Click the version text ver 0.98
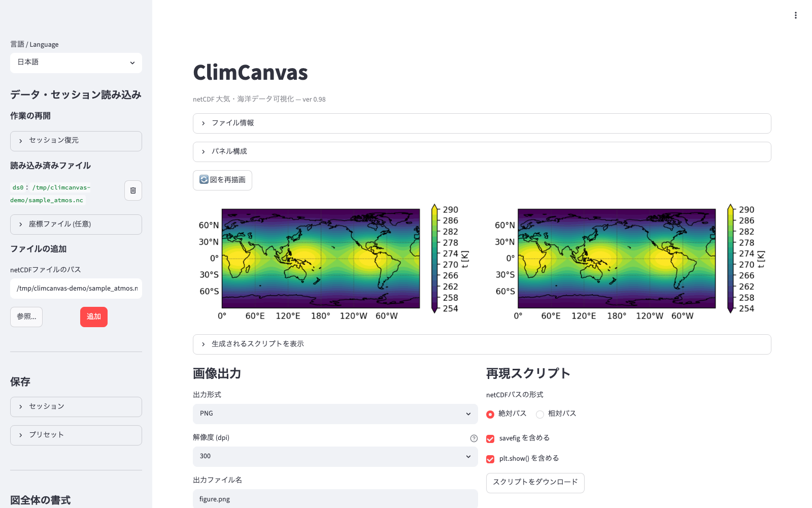 pos(314,100)
